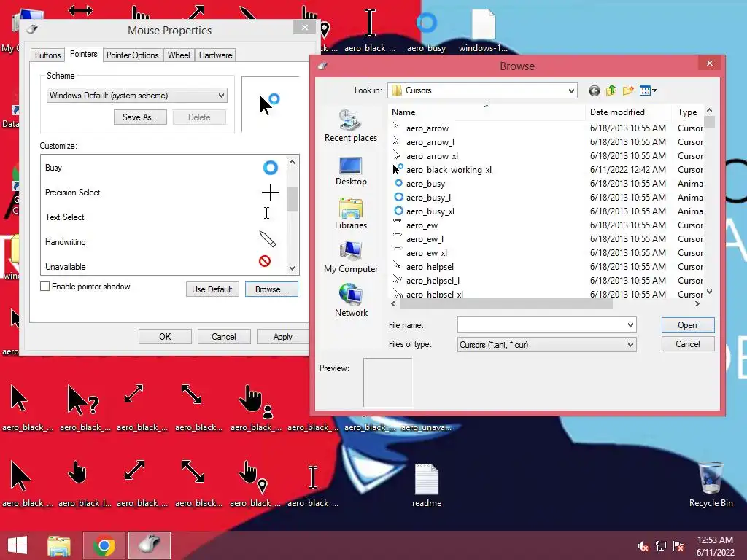This screenshot has height=560, width=747.
Task: Click the file list horizontal scrollbar
Action: (506, 304)
